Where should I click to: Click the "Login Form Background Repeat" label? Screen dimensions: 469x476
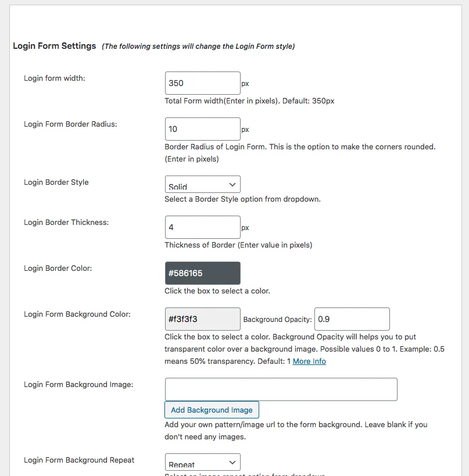[x=79, y=460]
